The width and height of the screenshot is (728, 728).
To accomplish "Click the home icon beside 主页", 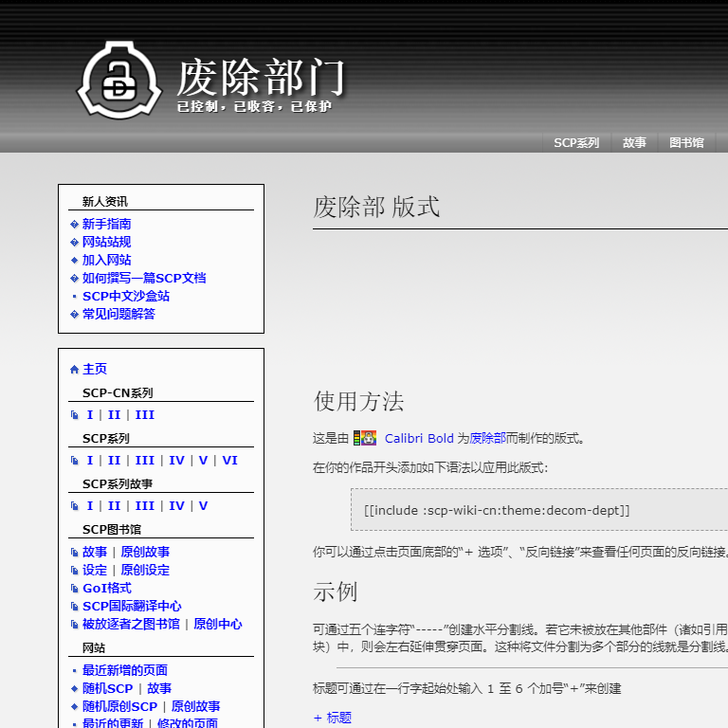I will point(75,370).
